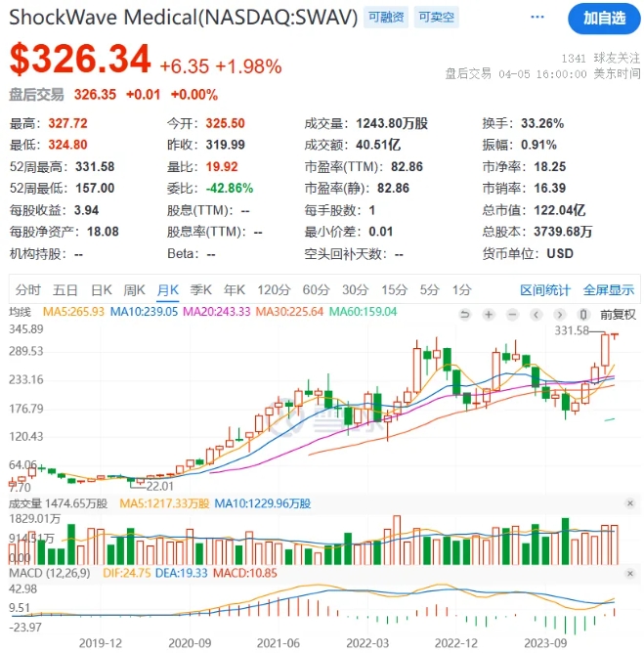Select the 年K yearly chart tab
Screen dimensions: 644x653
(x=235, y=290)
